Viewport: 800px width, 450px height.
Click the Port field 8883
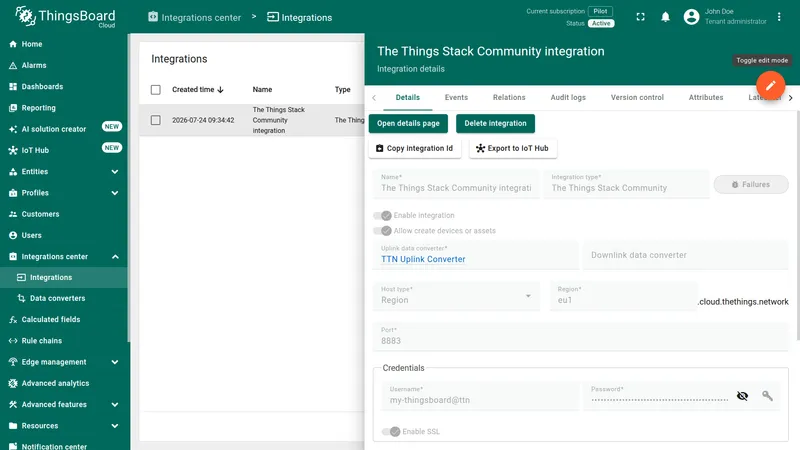pos(581,337)
